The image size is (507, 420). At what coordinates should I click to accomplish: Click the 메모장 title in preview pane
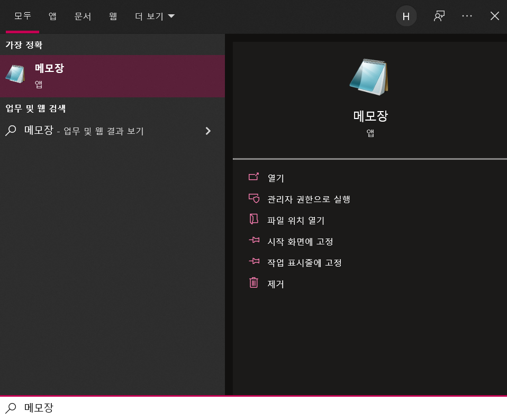pos(370,116)
